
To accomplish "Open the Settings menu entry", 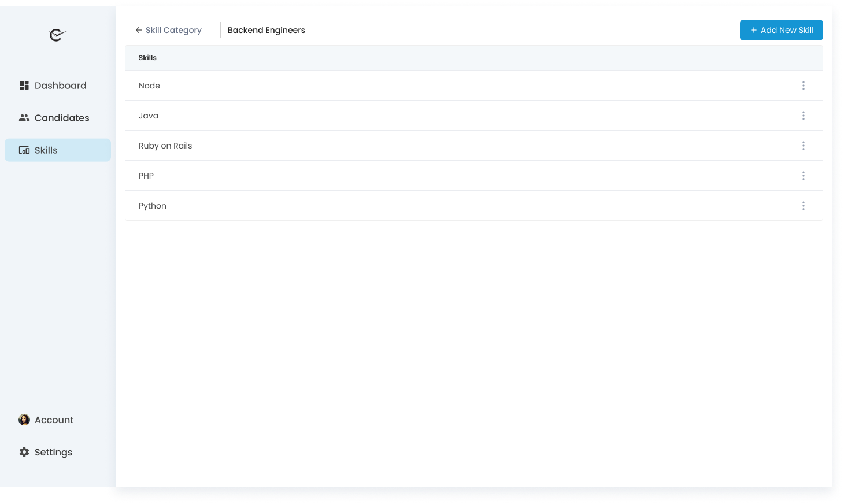I will coord(53,452).
